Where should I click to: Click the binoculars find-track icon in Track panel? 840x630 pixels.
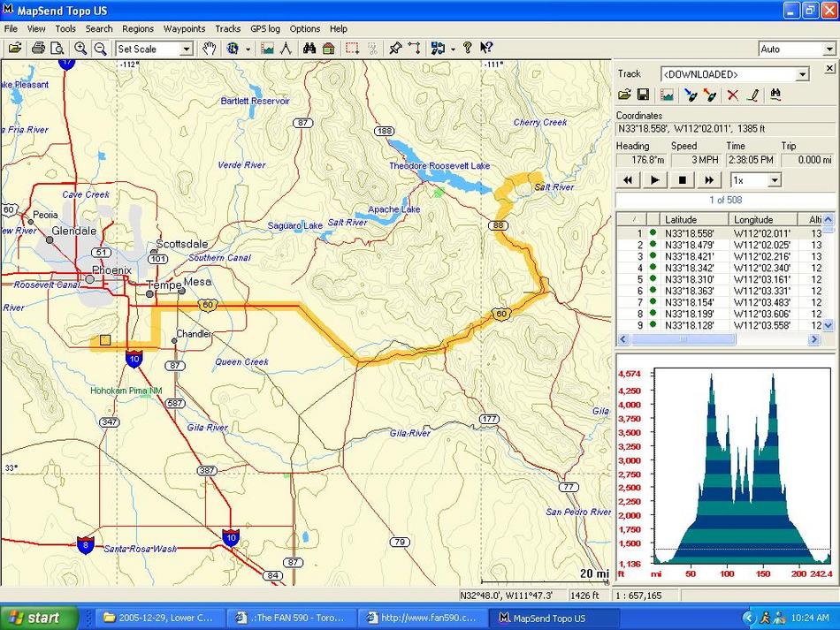tap(775, 95)
